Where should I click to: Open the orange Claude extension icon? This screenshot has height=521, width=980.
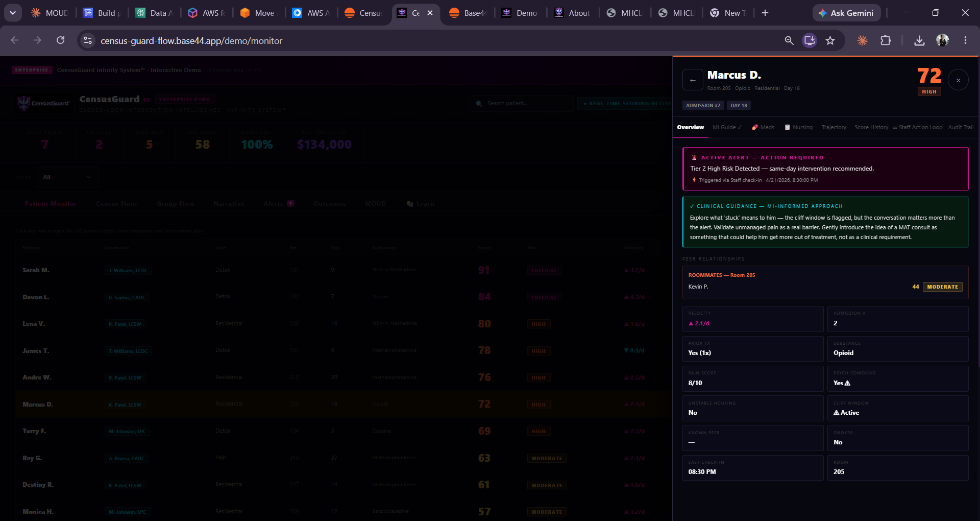click(x=863, y=40)
